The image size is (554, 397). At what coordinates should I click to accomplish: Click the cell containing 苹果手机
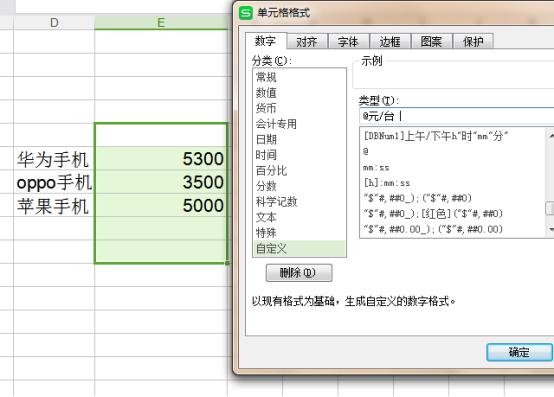pyautogui.click(x=54, y=205)
